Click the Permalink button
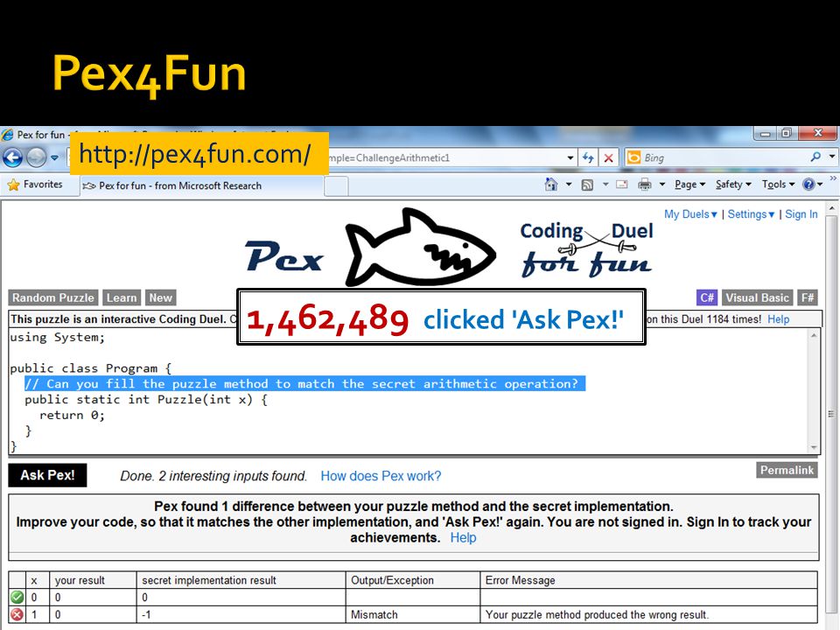The height and width of the screenshot is (630, 840). 787,471
